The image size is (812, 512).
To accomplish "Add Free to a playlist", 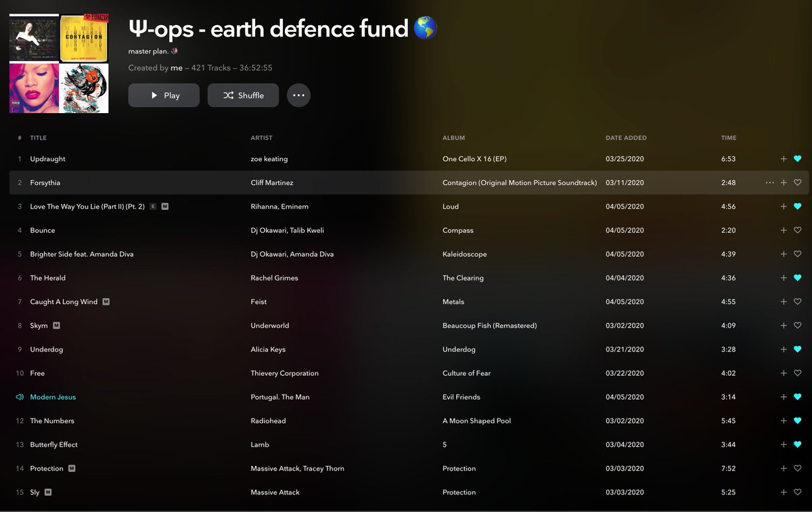I will coord(784,373).
